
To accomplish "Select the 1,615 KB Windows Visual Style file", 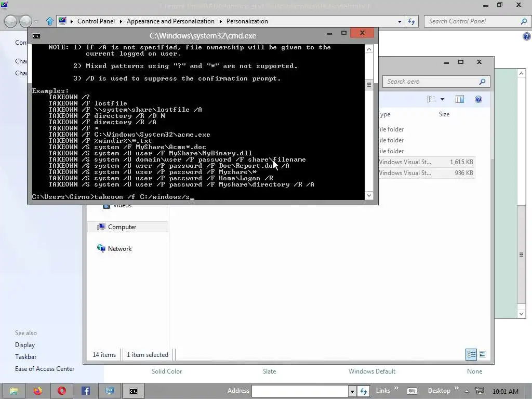I will coord(427,162).
